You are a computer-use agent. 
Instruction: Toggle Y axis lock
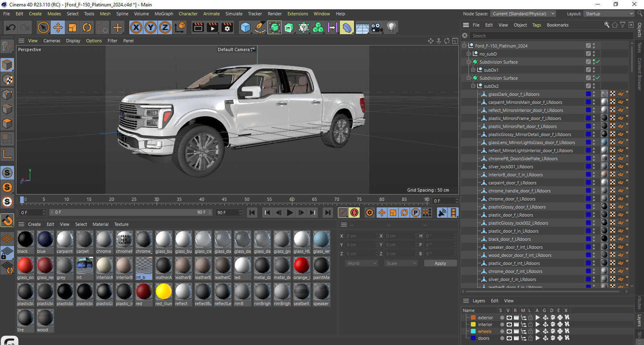151,27
